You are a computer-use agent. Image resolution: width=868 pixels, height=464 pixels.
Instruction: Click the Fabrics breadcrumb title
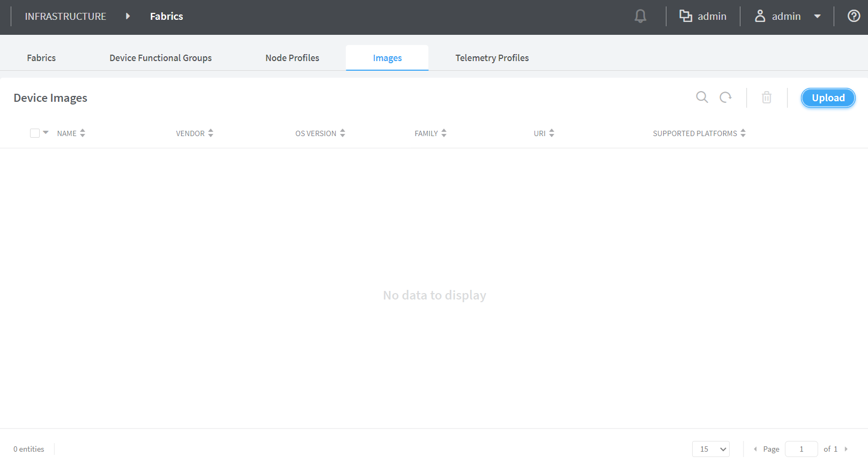pos(167,17)
